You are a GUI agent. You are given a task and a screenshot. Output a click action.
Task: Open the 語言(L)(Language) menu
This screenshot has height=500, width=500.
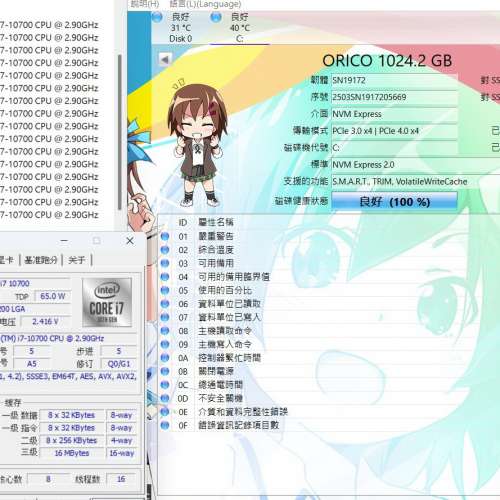click(x=205, y=4)
